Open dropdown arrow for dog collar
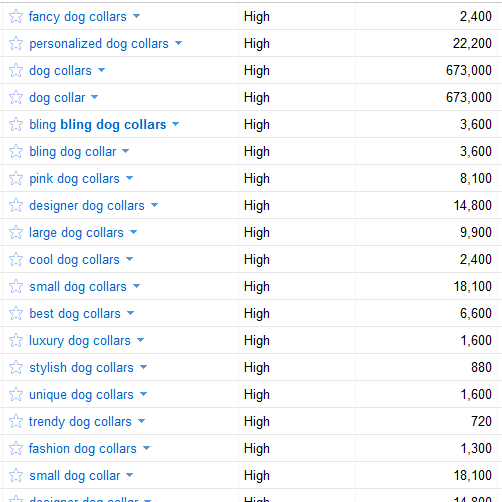Image resolution: width=502 pixels, height=502 pixels. (95, 97)
